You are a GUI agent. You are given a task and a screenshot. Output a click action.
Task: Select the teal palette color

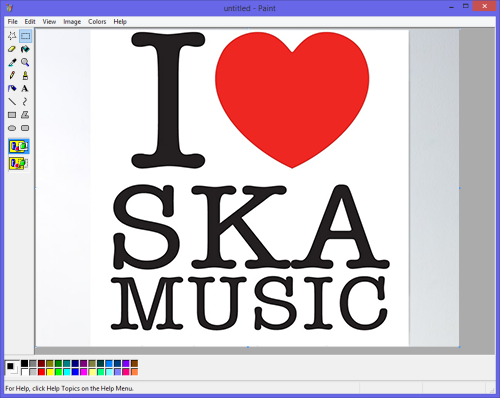click(x=67, y=363)
